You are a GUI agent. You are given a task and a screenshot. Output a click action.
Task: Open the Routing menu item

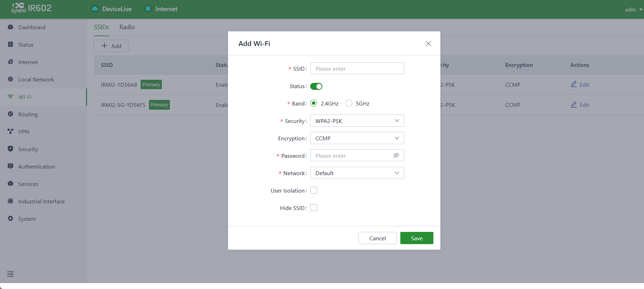[43, 114]
